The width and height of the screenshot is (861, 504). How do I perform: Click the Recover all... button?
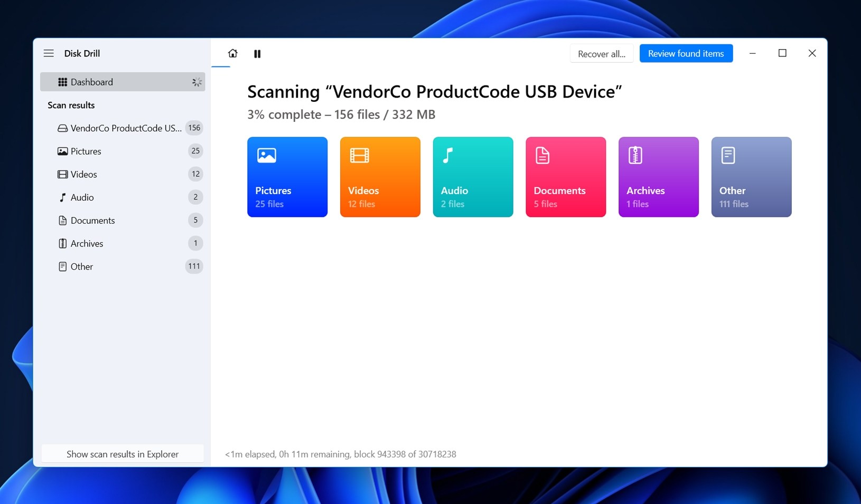point(601,54)
